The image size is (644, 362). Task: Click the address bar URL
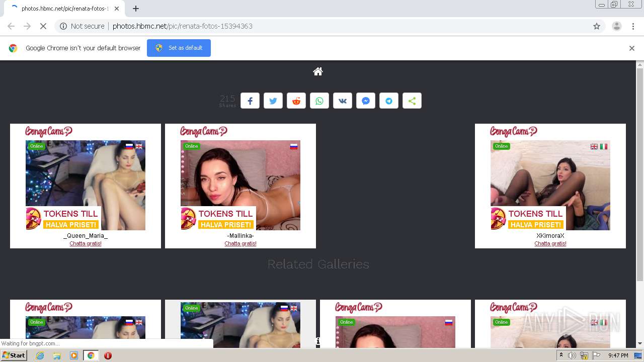point(183,26)
